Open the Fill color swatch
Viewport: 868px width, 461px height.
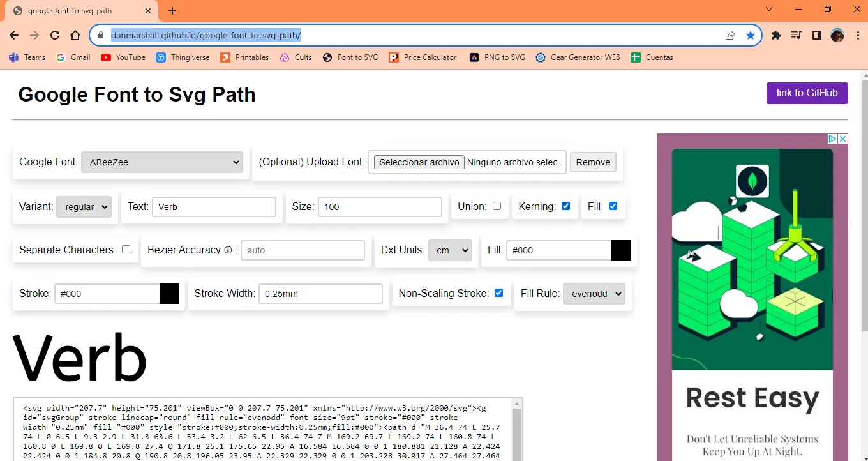click(621, 250)
